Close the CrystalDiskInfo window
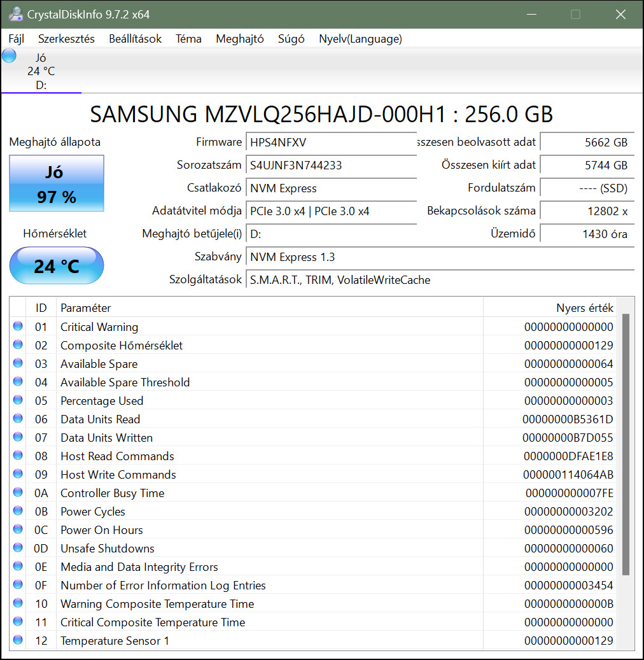The height and width of the screenshot is (660, 644). 620,14
